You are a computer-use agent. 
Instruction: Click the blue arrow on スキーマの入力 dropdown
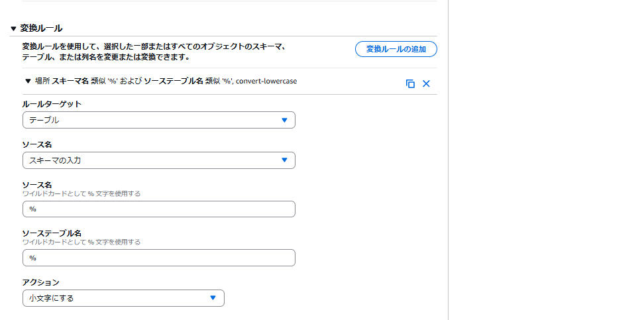pyautogui.click(x=284, y=160)
